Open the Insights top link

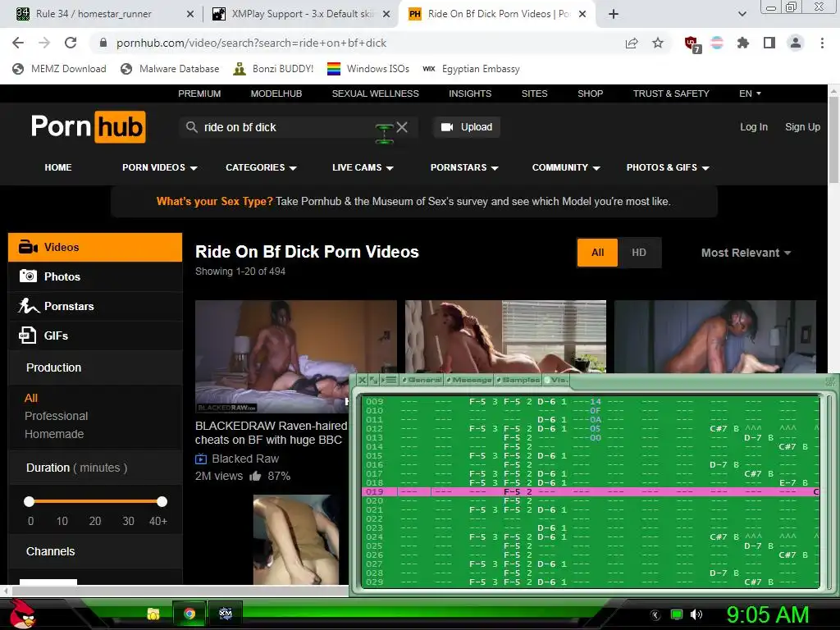click(x=470, y=94)
